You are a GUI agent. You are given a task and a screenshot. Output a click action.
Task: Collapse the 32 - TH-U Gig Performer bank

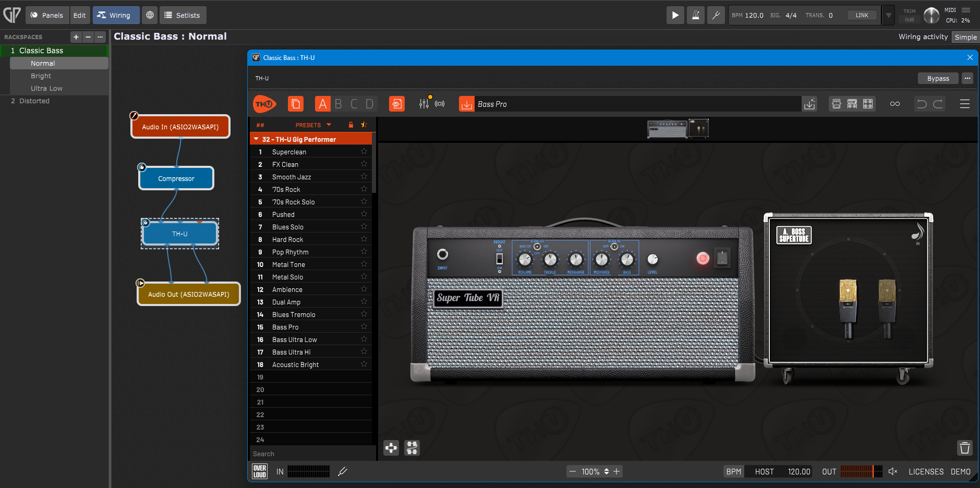coord(256,139)
